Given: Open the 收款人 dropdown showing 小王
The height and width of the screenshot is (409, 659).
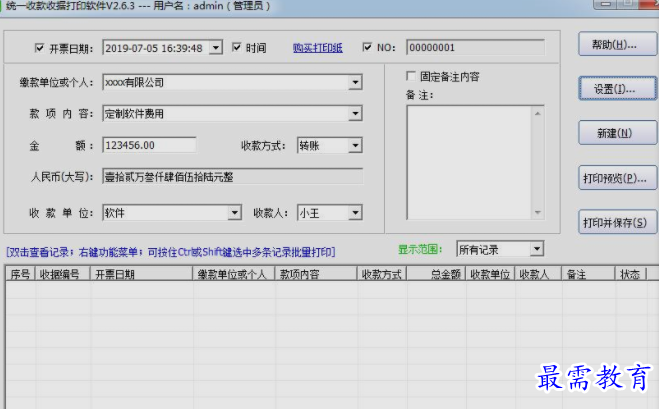Looking at the screenshot, I should coord(355,213).
